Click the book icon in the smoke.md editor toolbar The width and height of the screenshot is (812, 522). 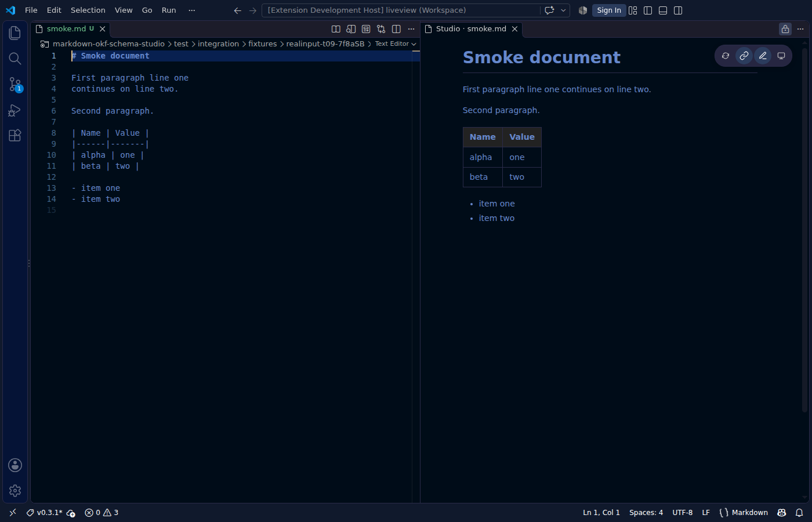coord(336,29)
